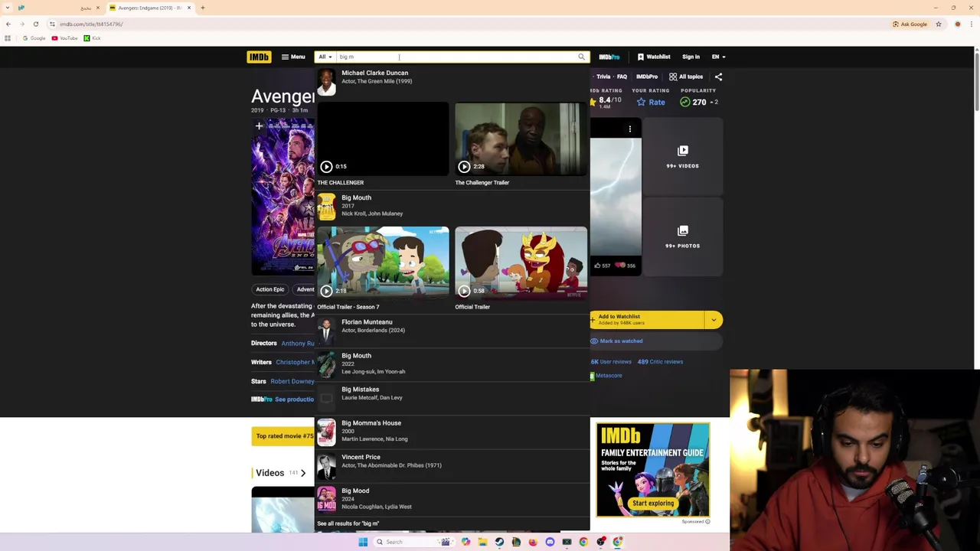
Task: Open the Top rated movie #75 badge
Action: click(x=284, y=436)
